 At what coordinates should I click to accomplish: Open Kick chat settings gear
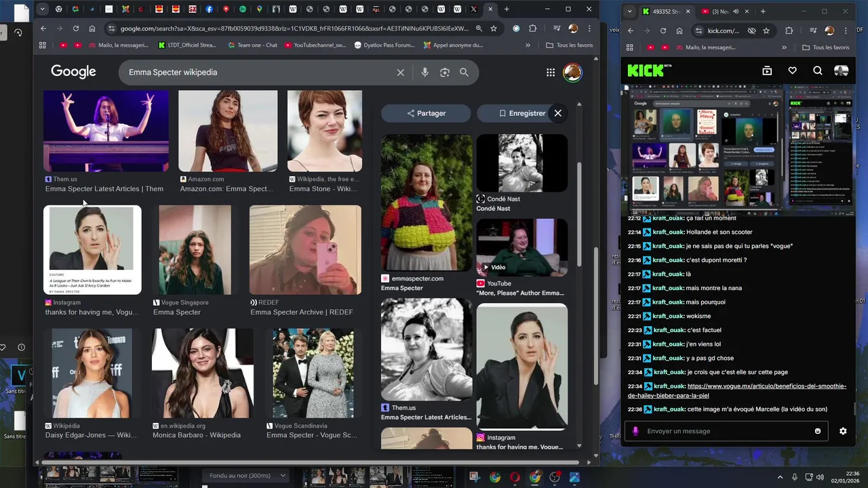click(843, 431)
